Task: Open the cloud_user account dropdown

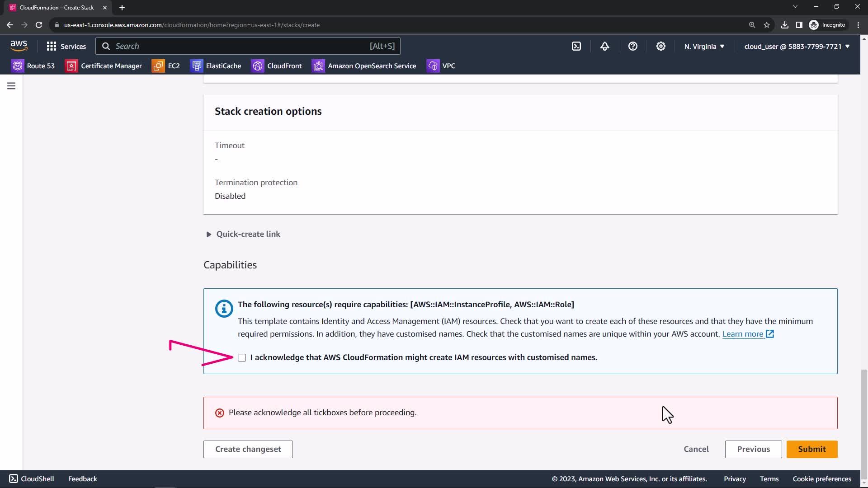Action: [x=797, y=47]
